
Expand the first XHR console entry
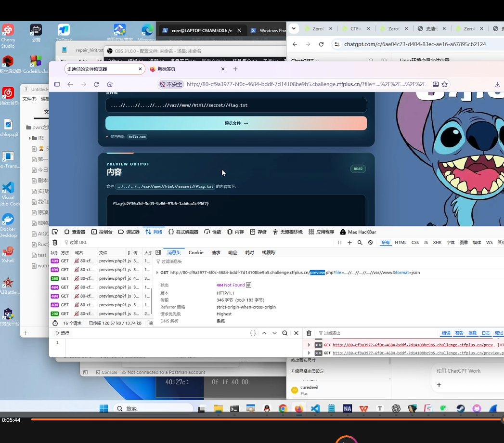coord(309,345)
